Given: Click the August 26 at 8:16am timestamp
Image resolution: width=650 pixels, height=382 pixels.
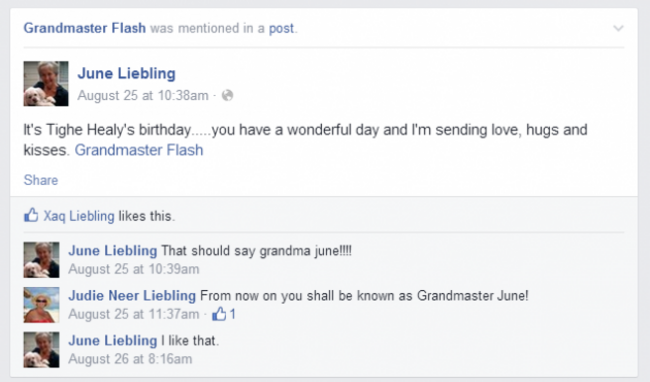Looking at the screenshot, I should coord(130,359).
